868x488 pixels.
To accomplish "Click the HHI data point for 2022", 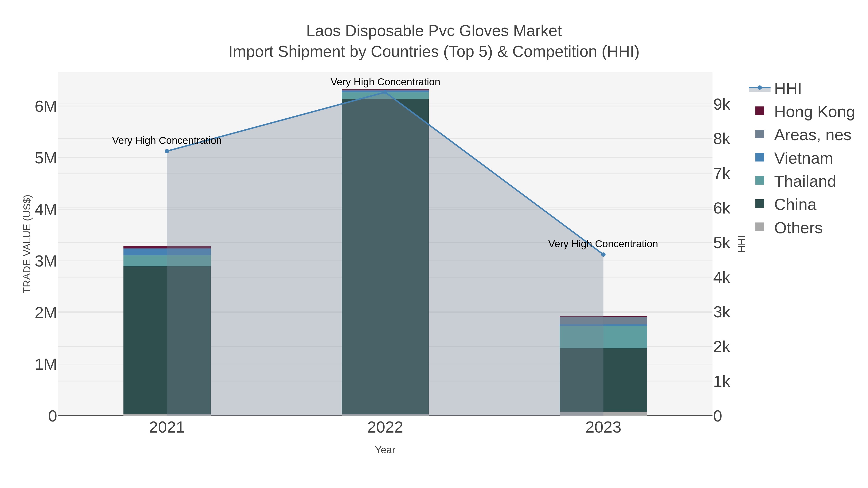I will click(385, 92).
